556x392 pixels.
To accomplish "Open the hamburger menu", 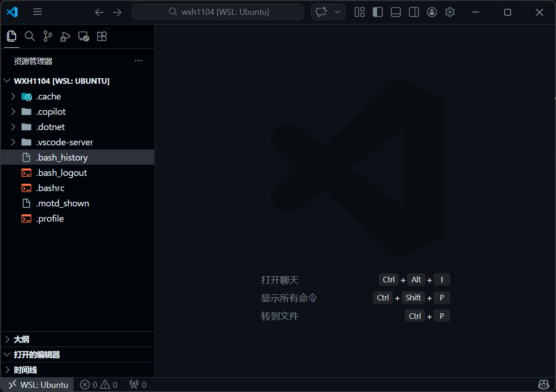I will point(37,12).
